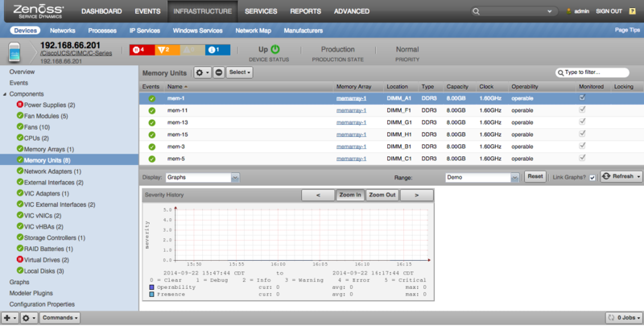Toggle the Monitored checkbox for mem-15
The width and height of the screenshot is (644, 326).
(x=582, y=134)
